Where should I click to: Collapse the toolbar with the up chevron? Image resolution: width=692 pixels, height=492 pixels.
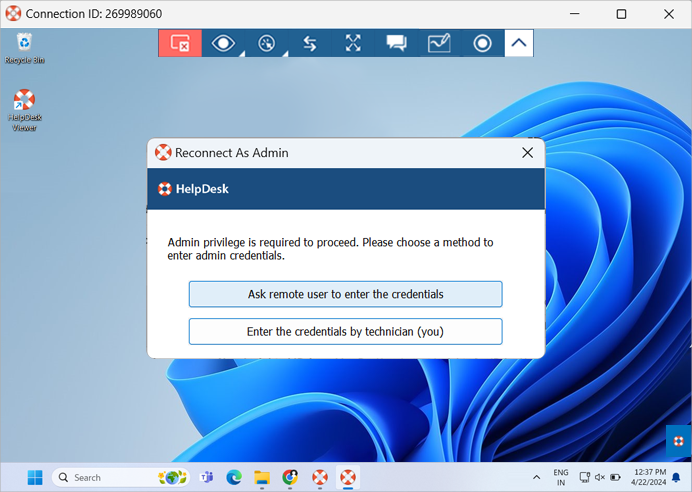pyautogui.click(x=519, y=43)
